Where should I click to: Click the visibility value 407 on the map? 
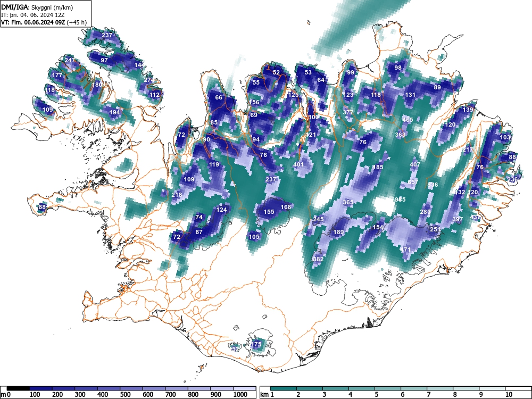415,164
